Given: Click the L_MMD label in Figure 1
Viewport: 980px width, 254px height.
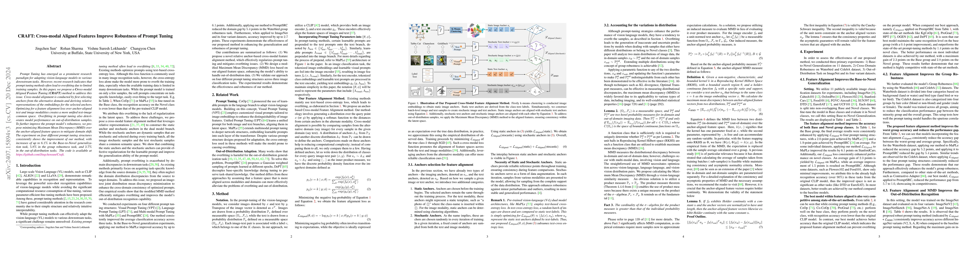Looking at the screenshot, I should click(554, 76).
